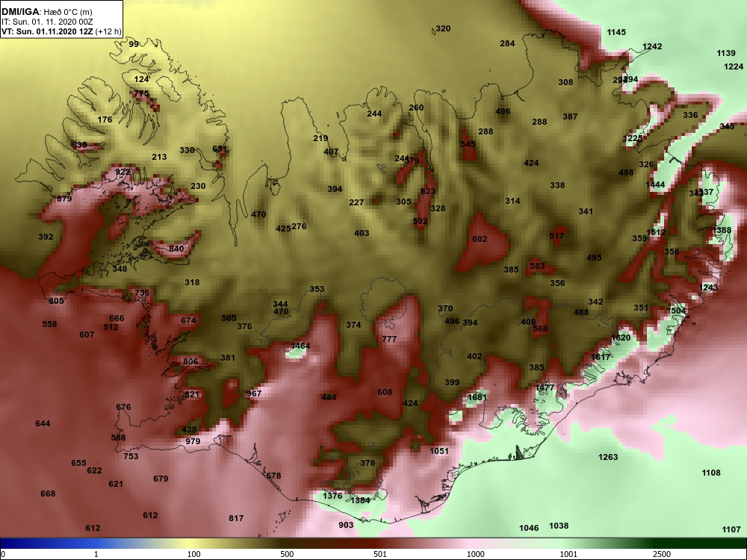
Task: Click the map value 777
Action: point(389,339)
